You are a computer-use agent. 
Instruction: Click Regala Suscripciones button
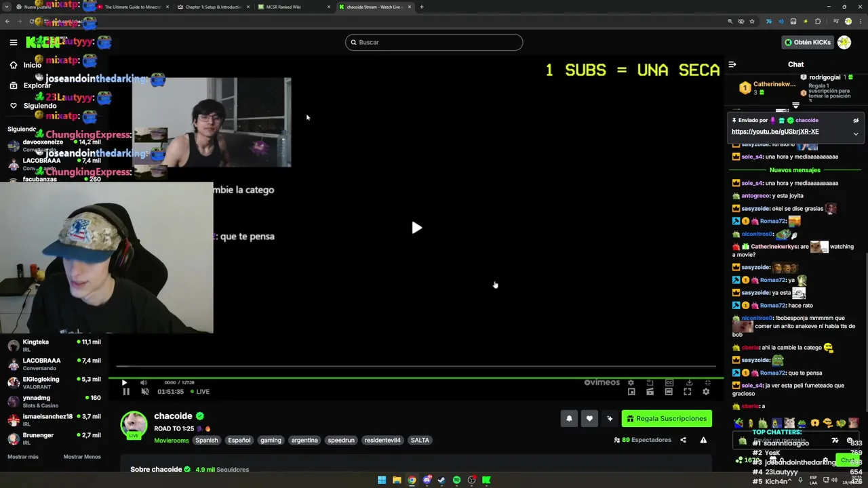[667, 419]
